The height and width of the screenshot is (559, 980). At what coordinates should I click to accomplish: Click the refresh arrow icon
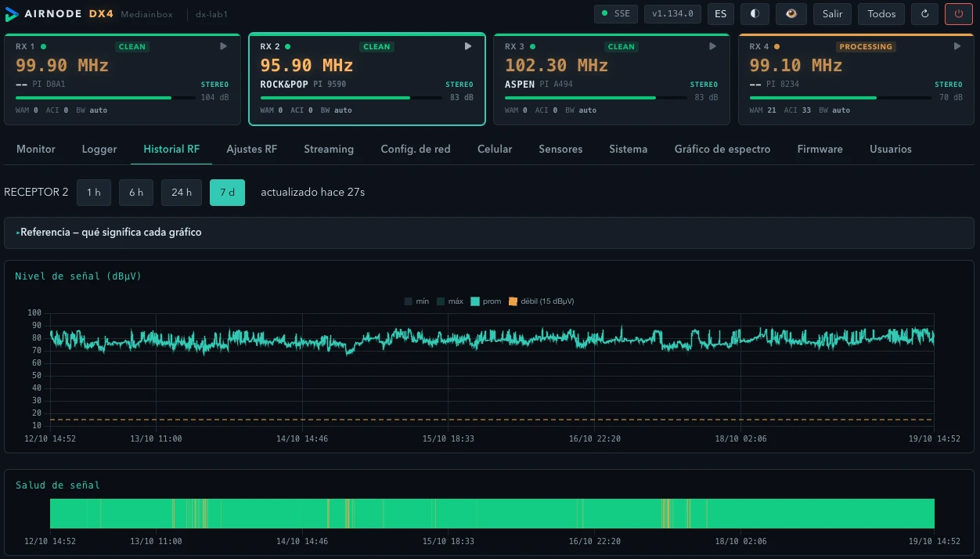click(x=925, y=14)
